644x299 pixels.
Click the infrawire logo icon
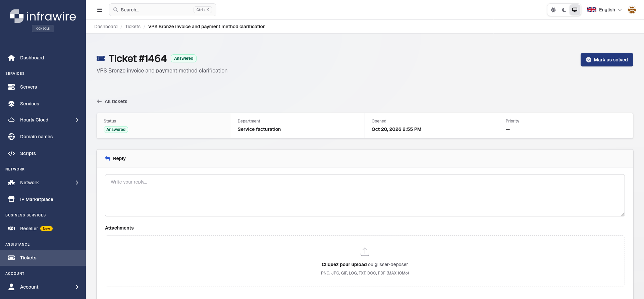coord(17,16)
